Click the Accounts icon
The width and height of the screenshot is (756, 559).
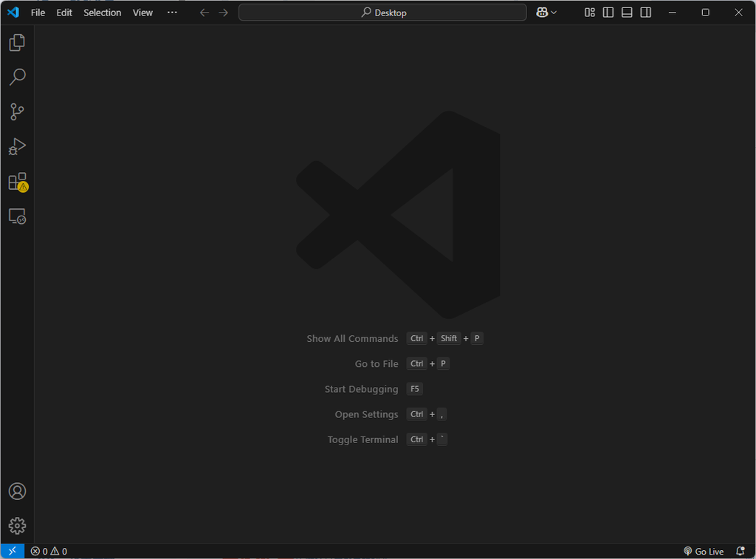click(x=16, y=490)
